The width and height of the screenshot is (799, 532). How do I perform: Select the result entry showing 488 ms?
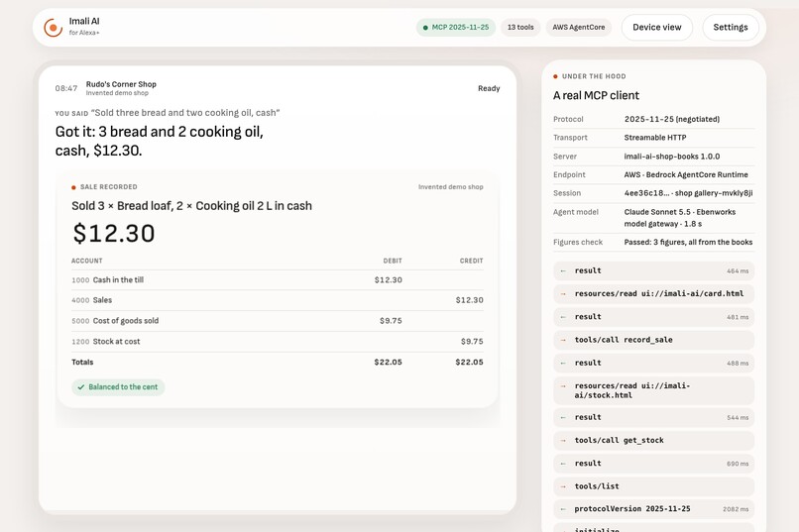pos(654,363)
